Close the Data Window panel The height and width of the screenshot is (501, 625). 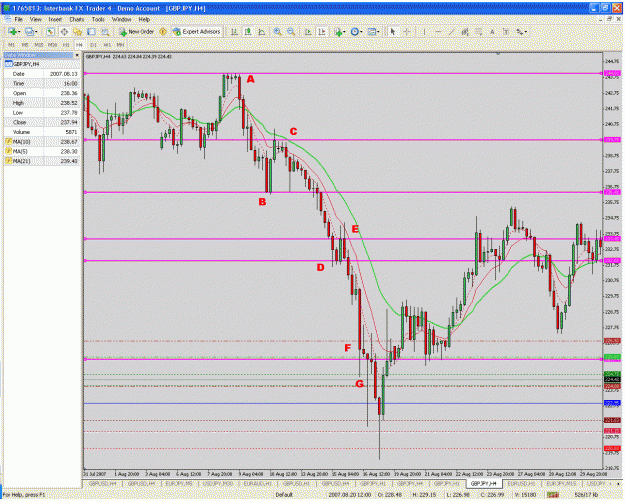tap(77, 55)
